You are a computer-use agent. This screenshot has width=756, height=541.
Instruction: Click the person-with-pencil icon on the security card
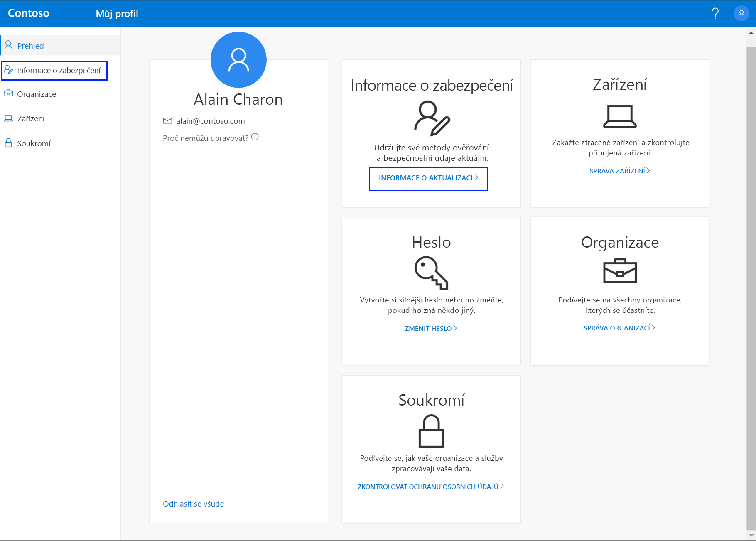click(432, 118)
